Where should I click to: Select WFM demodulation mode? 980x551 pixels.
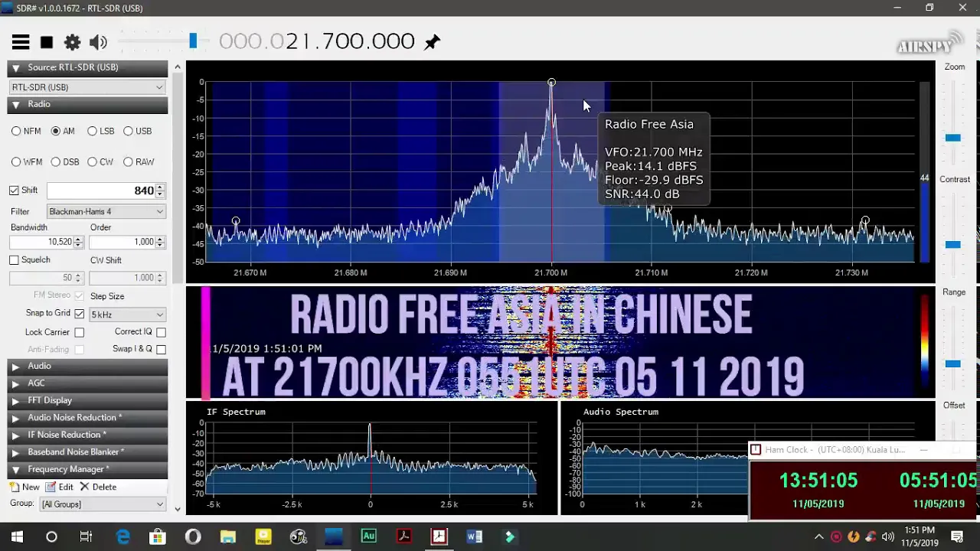click(16, 162)
